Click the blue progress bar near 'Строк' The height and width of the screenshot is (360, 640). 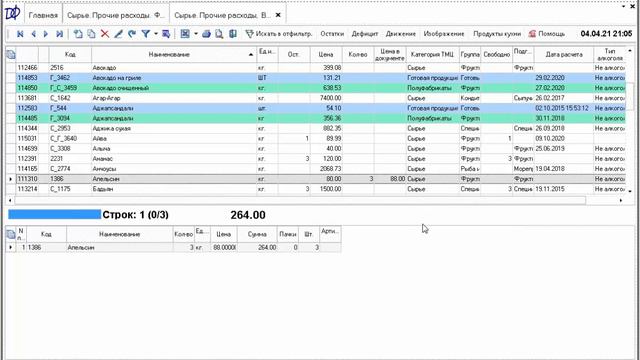(54, 215)
